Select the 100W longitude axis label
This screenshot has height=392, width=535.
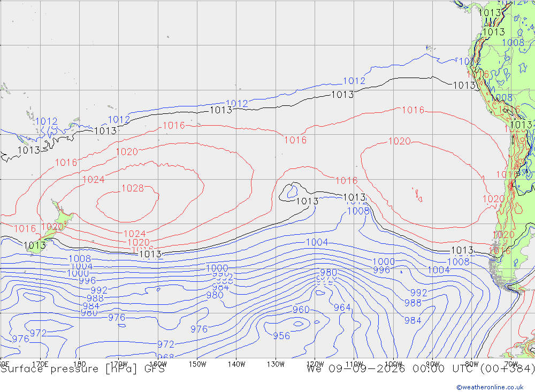pos(393,364)
